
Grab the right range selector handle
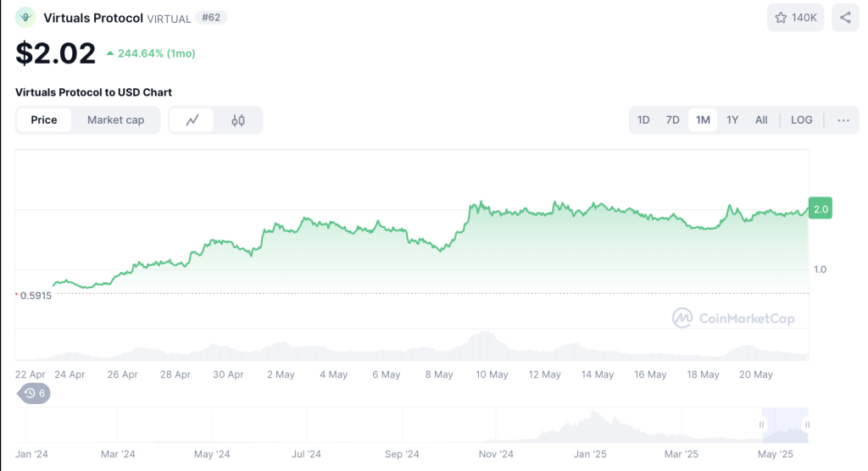(x=807, y=424)
